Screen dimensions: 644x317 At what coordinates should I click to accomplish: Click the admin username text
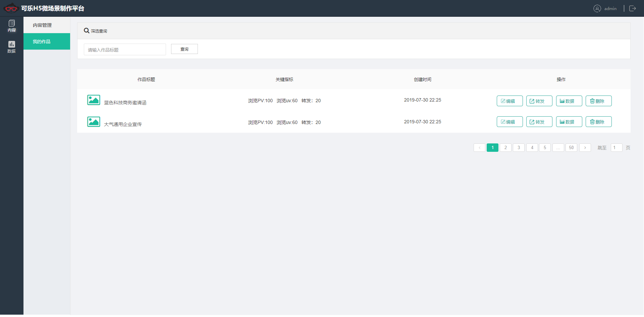pos(610,9)
